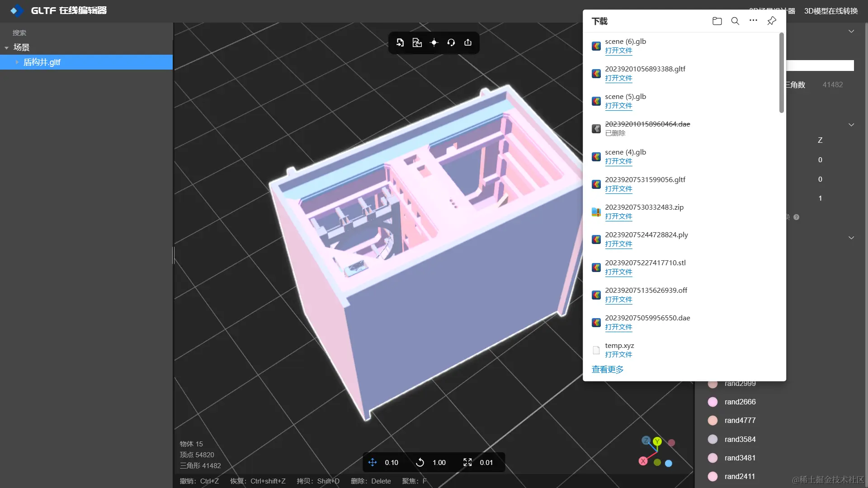Click the export share icon in viewport toolbar

[468, 42]
